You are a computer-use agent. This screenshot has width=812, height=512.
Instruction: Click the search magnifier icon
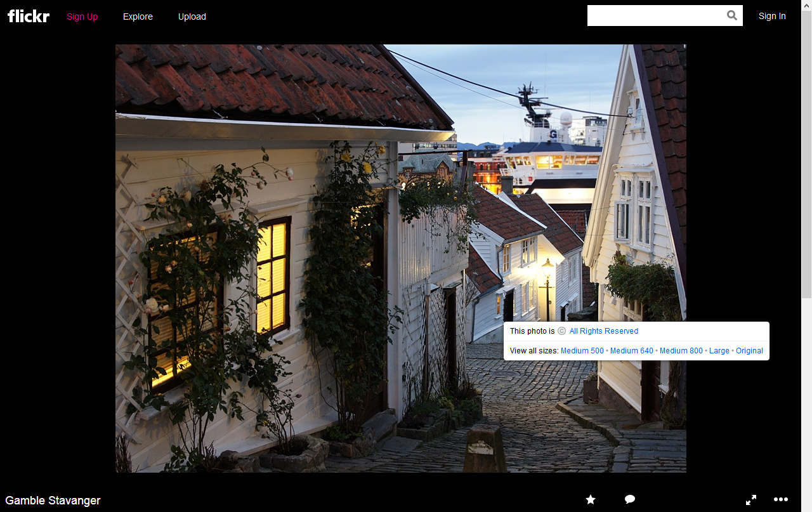point(732,16)
